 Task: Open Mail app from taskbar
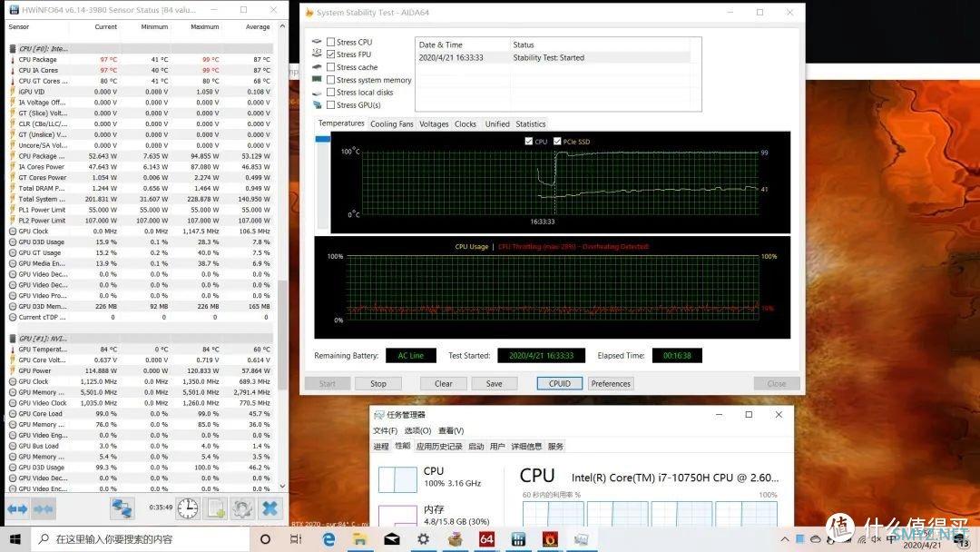(x=392, y=539)
